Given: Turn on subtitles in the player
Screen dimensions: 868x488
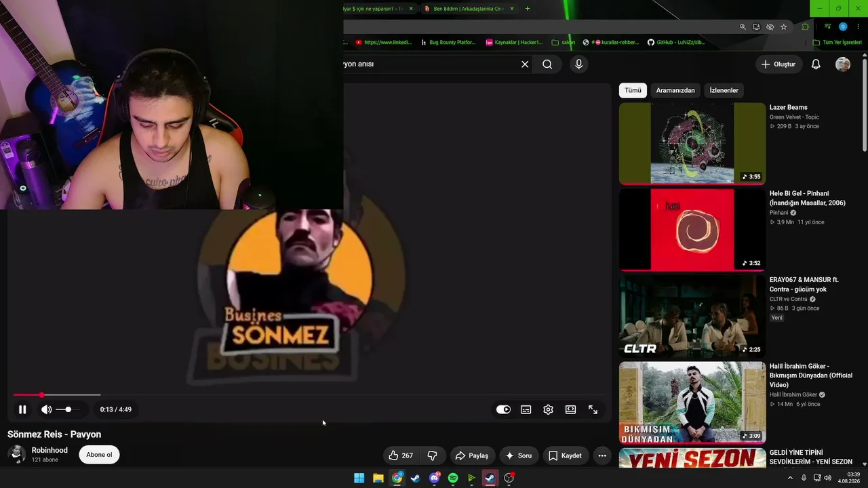Looking at the screenshot, I should pos(526,409).
